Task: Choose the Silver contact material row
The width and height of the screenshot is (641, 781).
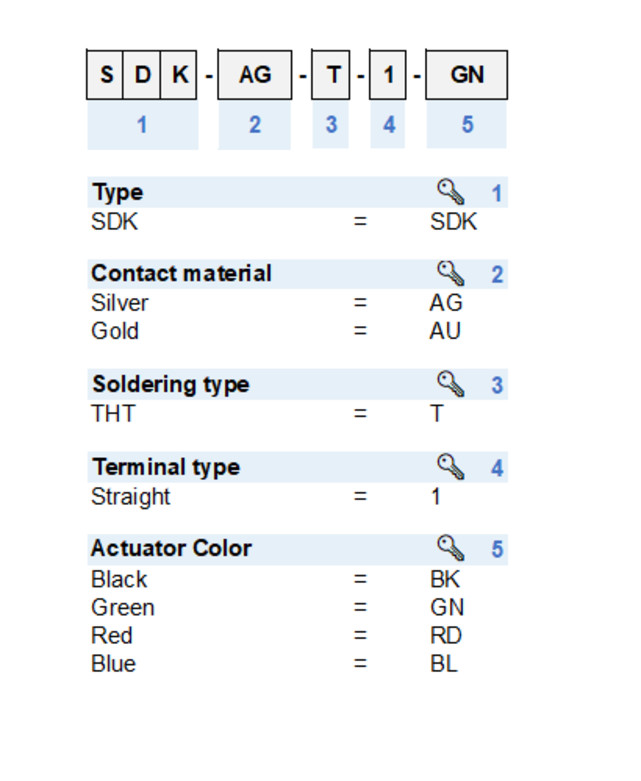Action: click(x=120, y=303)
